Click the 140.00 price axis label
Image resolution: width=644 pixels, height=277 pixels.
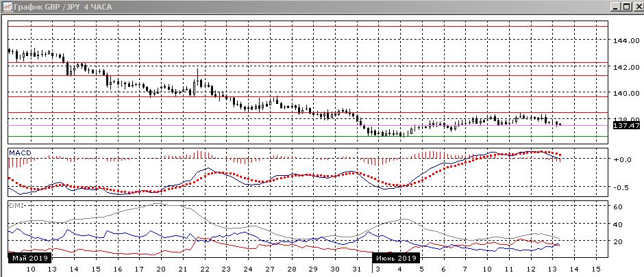(626, 93)
